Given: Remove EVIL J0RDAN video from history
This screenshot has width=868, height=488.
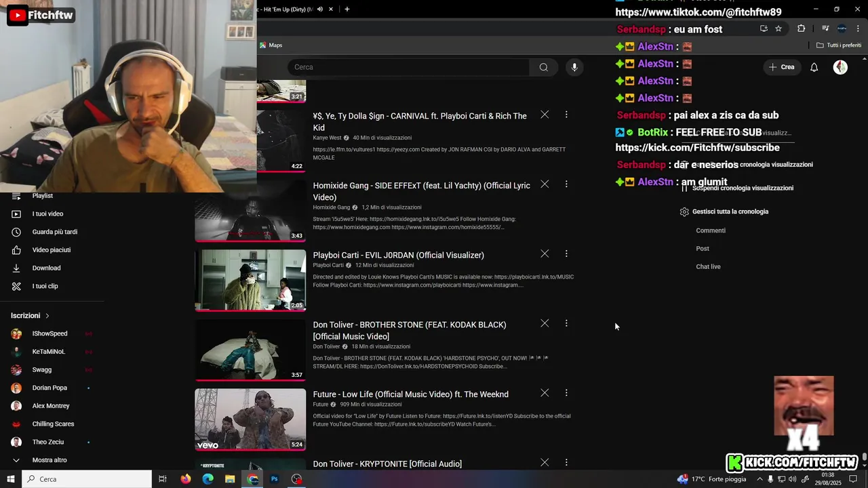Looking at the screenshot, I should coord(545,253).
